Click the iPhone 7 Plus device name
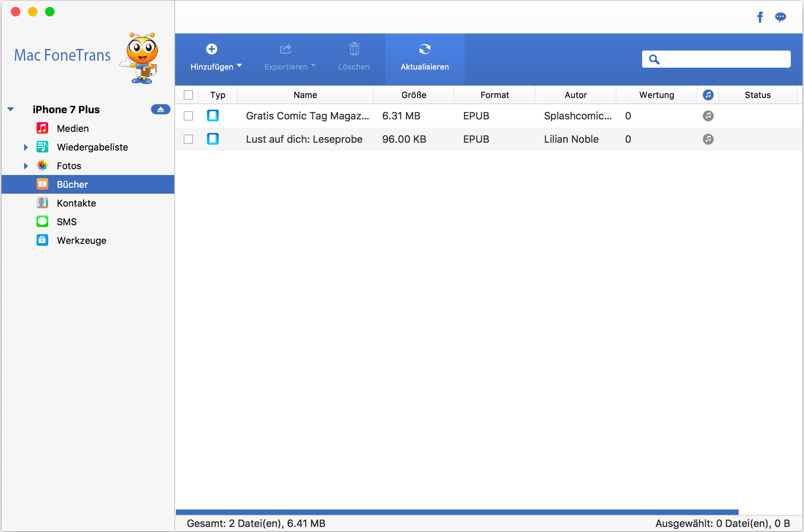 pos(66,110)
